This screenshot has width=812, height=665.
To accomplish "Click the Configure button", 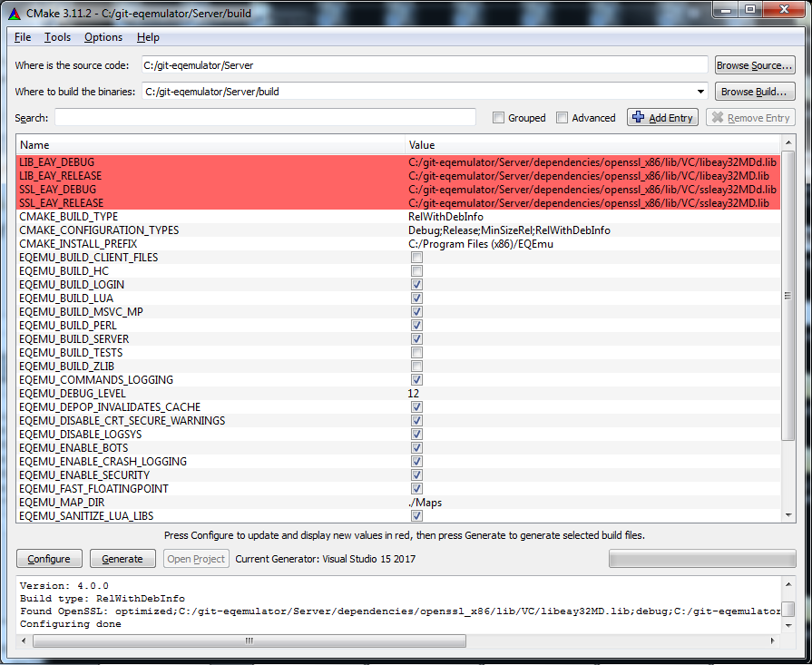I will (49, 559).
